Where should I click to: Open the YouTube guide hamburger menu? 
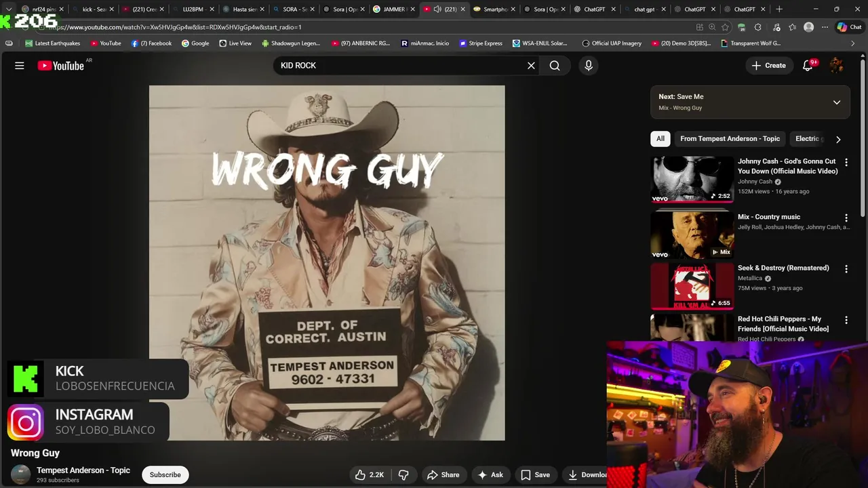20,66
